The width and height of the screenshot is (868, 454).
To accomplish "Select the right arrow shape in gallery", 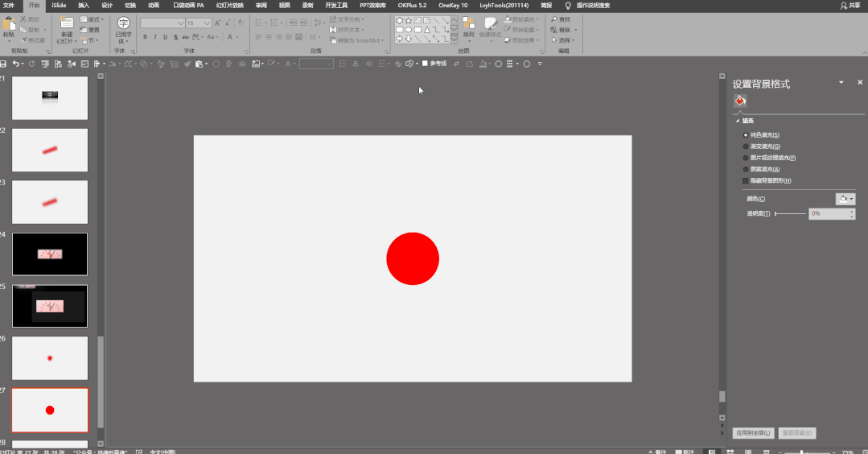I will click(399, 39).
